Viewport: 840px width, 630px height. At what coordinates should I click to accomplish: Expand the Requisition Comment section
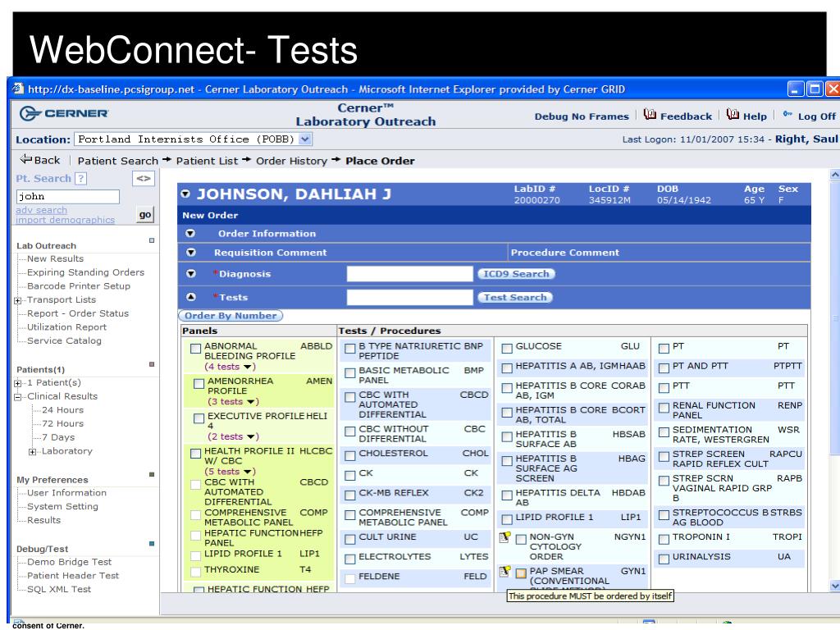coord(190,253)
